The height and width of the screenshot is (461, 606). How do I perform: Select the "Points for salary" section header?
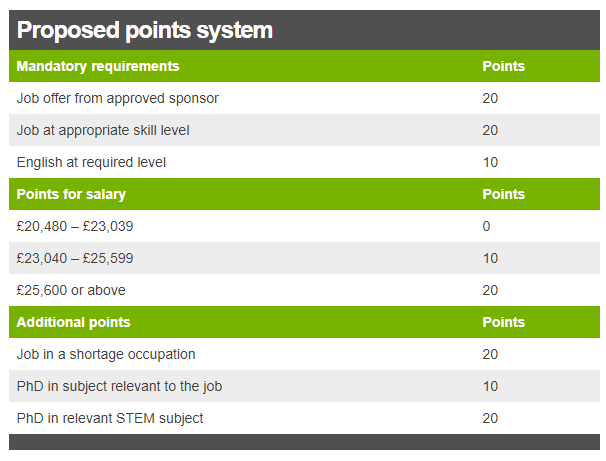[x=71, y=194]
